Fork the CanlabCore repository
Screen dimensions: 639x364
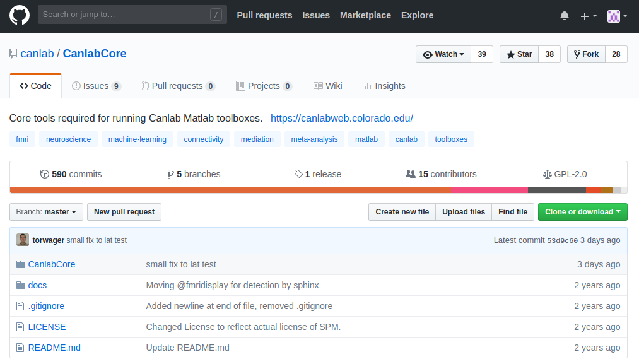(x=587, y=54)
